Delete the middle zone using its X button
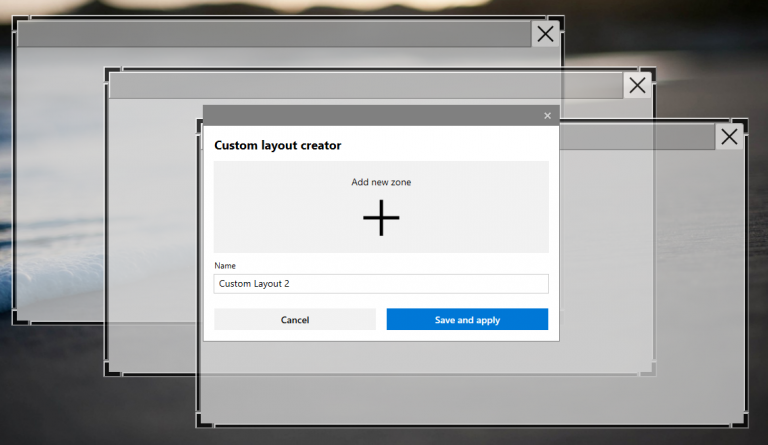The image size is (768, 445). 637,86
